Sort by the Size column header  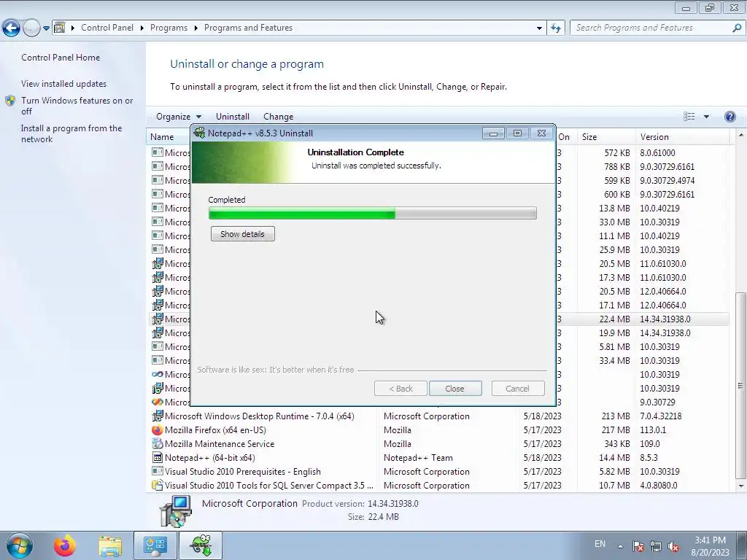tap(605, 136)
